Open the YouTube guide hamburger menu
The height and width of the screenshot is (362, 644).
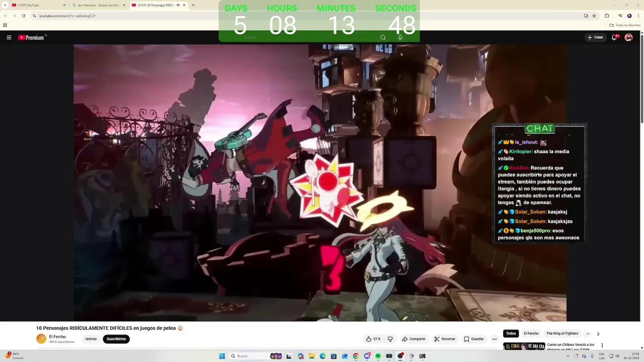9,37
